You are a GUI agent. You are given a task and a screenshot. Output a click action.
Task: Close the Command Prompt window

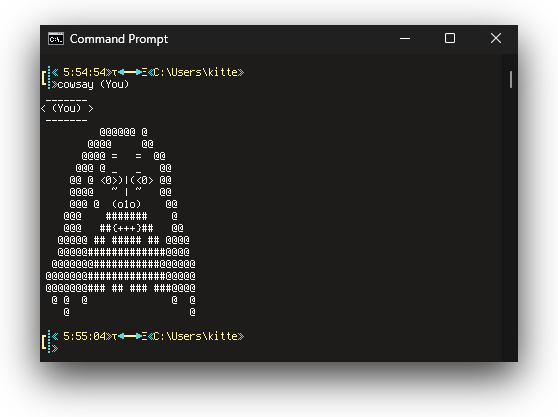pyautogui.click(x=496, y=38)
